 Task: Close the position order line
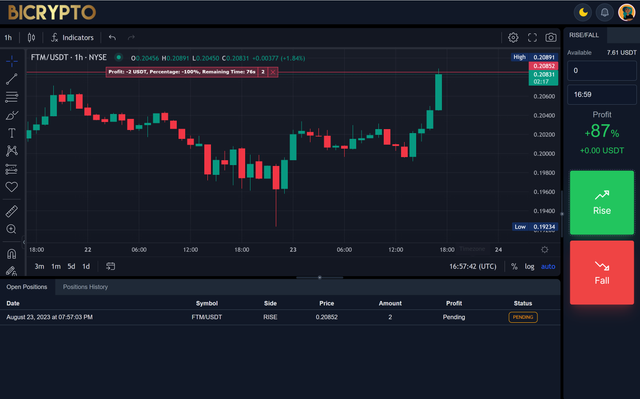pyautogui.click(x=273, y=72)
